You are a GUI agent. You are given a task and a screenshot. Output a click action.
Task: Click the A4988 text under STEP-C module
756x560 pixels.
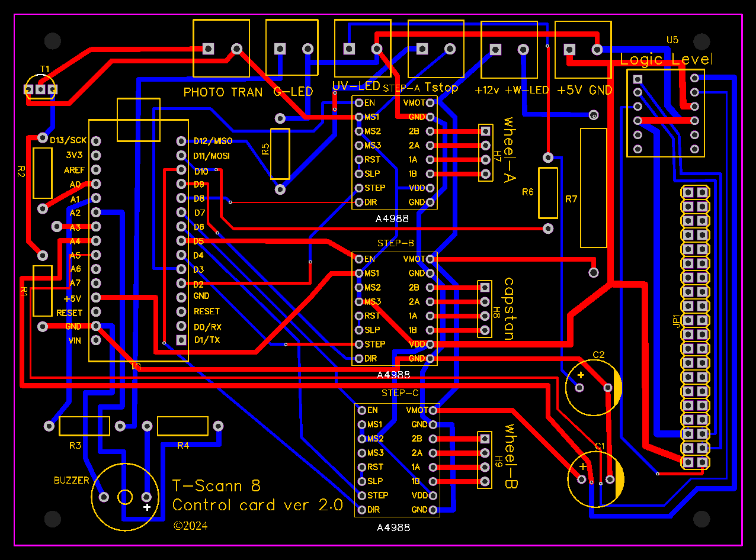(393, 527)
